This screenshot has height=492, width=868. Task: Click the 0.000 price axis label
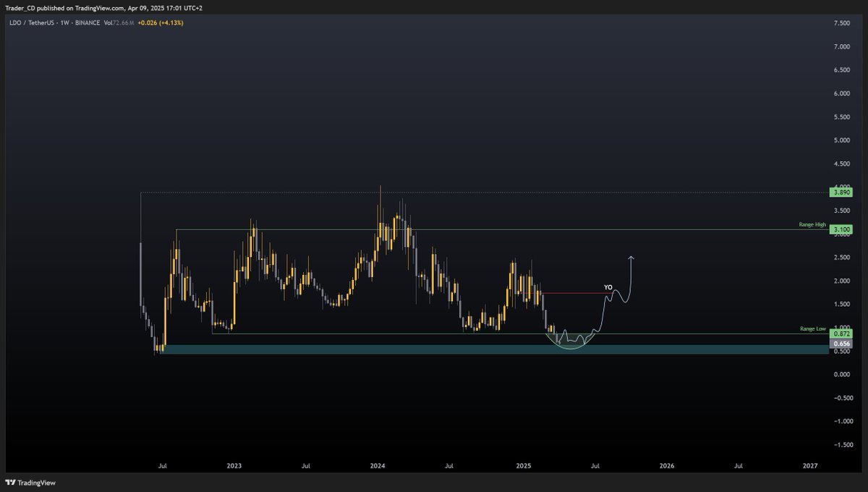point(841,374)
